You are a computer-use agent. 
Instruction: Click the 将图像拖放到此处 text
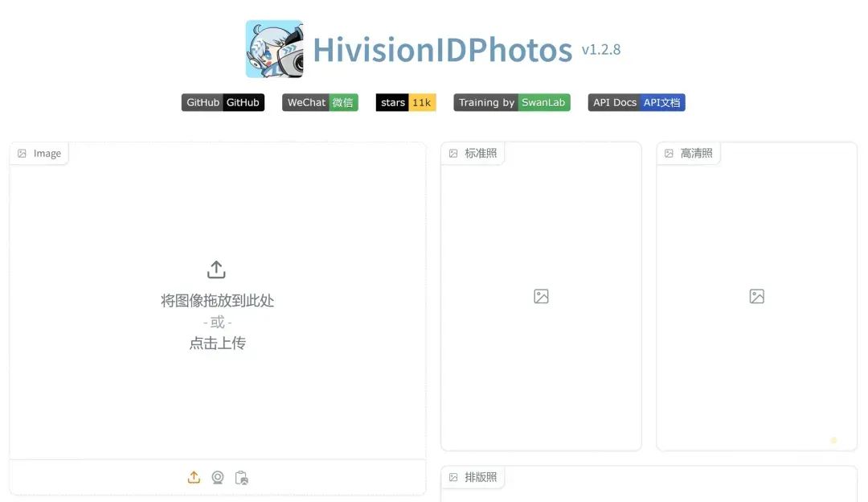point(218,301)
